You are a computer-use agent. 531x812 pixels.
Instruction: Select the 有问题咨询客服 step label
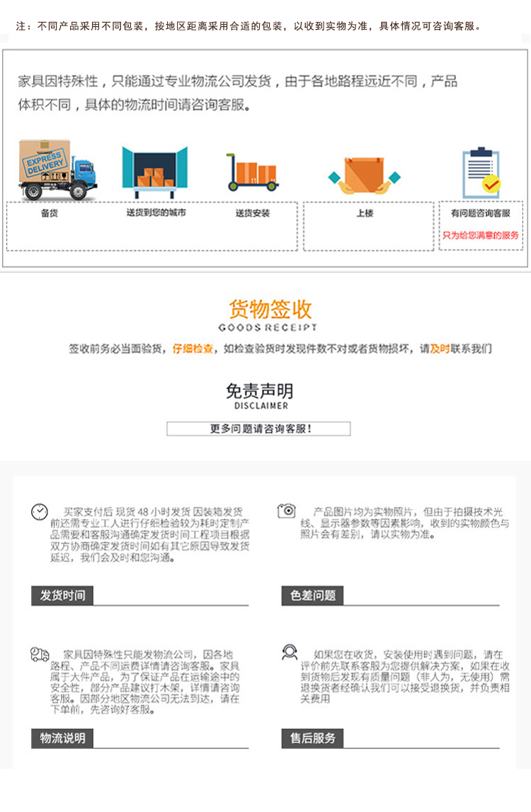480,213
